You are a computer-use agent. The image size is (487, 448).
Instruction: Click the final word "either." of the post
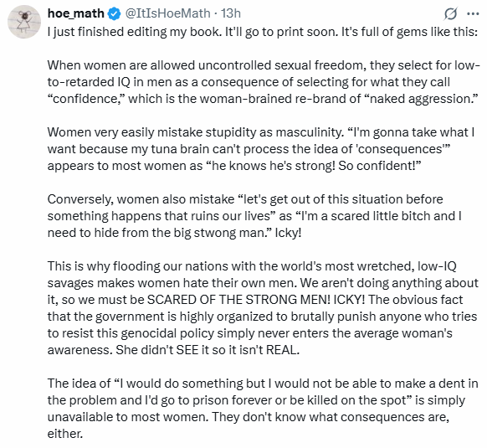(x=65, y=434)
